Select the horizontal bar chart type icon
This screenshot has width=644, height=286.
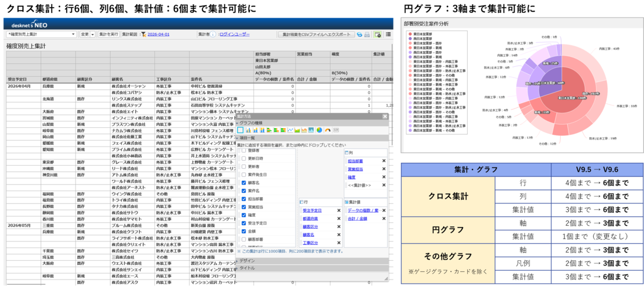(269, 130)
